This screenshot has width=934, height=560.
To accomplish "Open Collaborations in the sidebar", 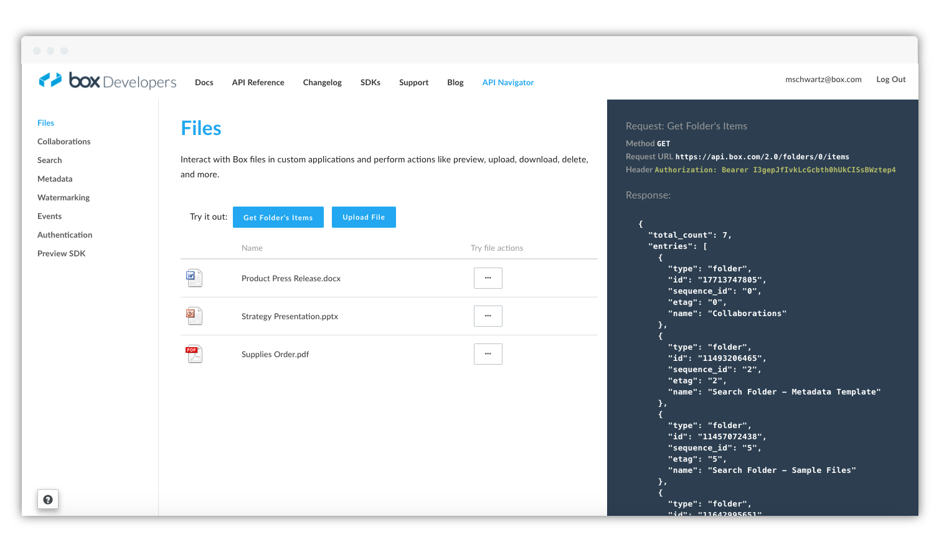I will coord(64,141).
